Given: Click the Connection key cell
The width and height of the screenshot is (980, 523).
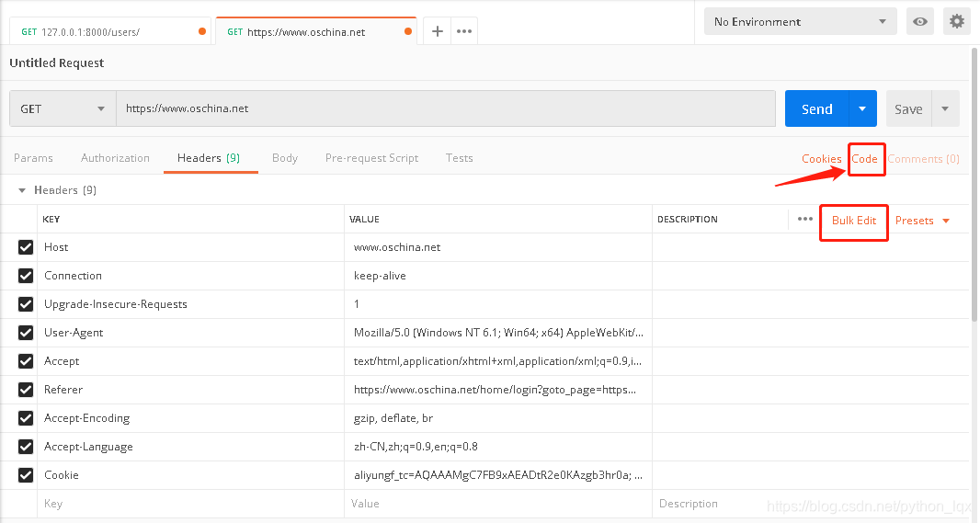Looking at the screenshot, I should [x=190, y=276].
